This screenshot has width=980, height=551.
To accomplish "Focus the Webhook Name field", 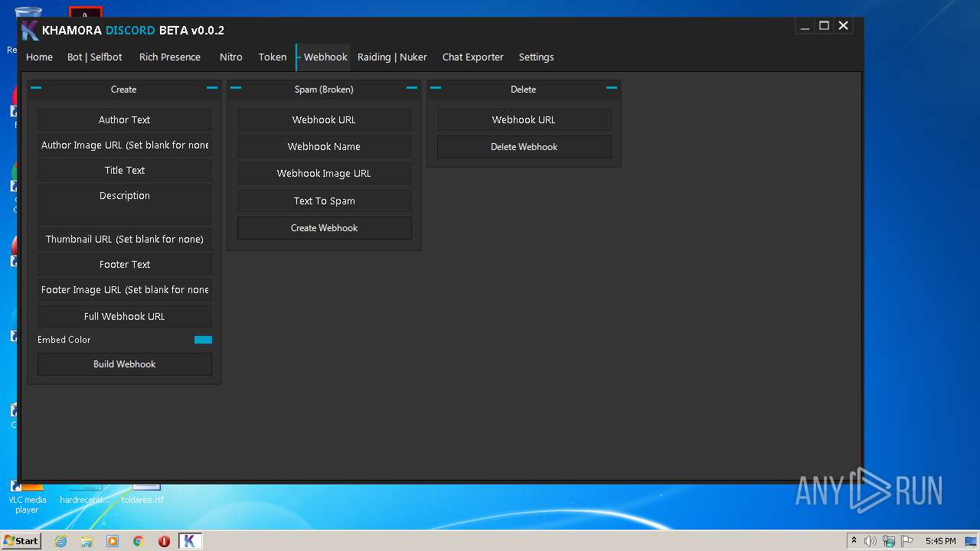I will [x=325, y=147].
